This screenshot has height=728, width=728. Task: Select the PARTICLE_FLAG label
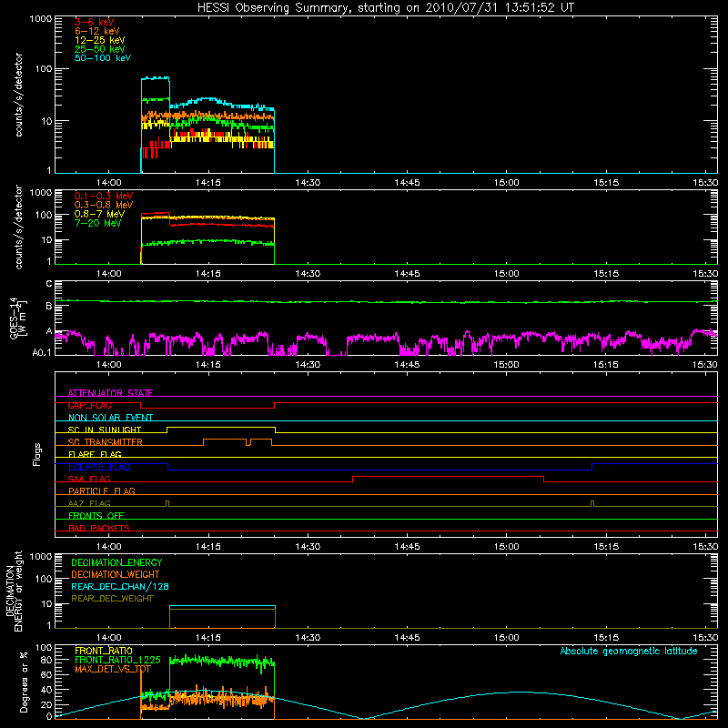pos(102,490)
